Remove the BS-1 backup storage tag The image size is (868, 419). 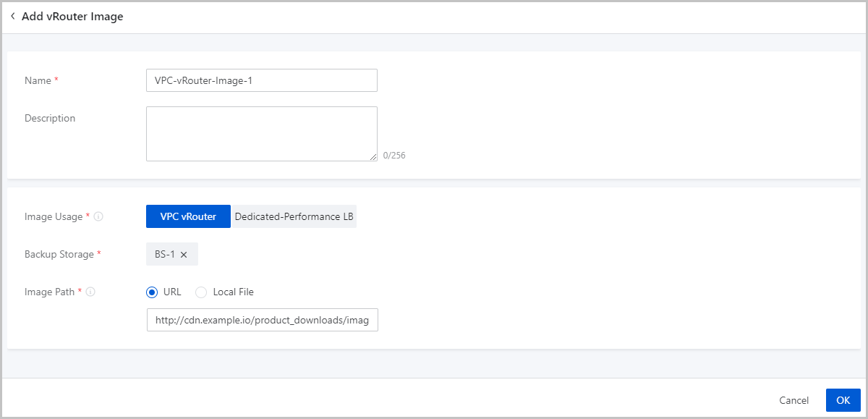pyautogui.click(x=184, y=255)
